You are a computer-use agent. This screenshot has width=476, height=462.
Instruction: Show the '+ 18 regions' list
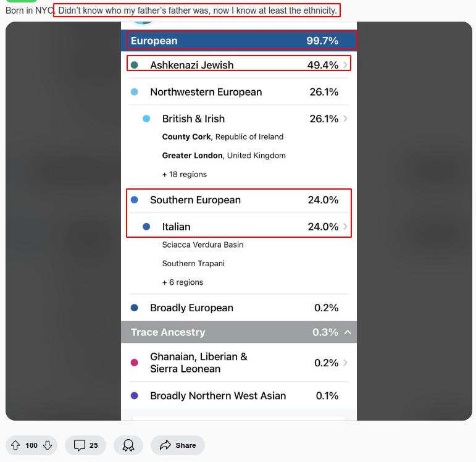185,174
